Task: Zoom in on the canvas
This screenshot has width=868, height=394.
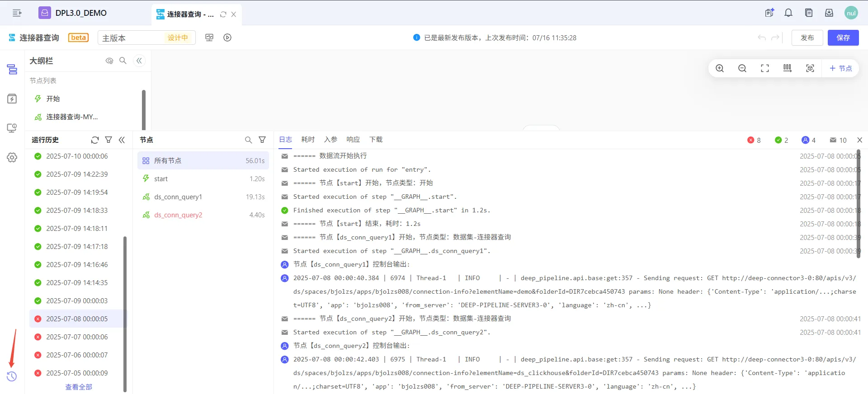Action: click(x=720, y=68)
